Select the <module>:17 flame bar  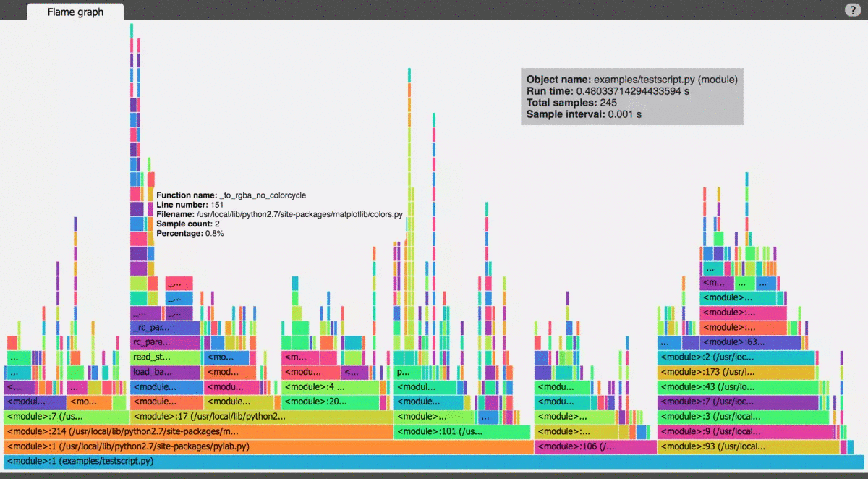[x=260, y=417]
